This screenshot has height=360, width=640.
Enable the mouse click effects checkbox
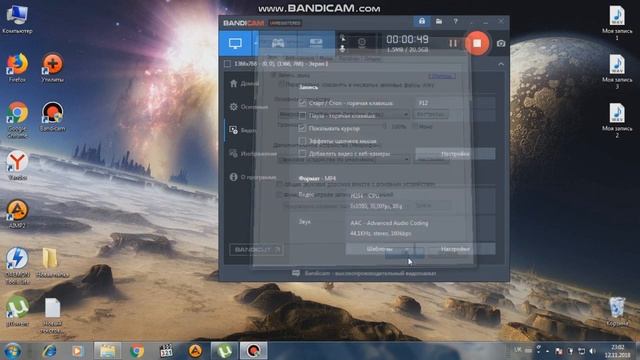302,141
